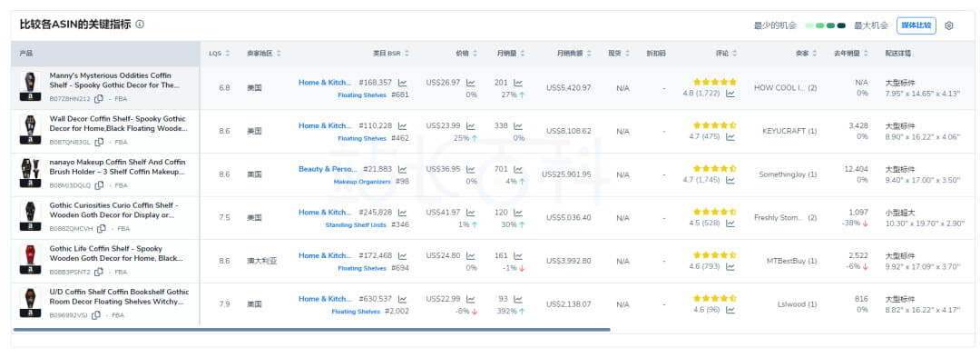Open nanayo Makeup Coffin Shelf thumbnail
This screenshot has height=358, width=980.
pyautogui.click(x=30, y=174)
